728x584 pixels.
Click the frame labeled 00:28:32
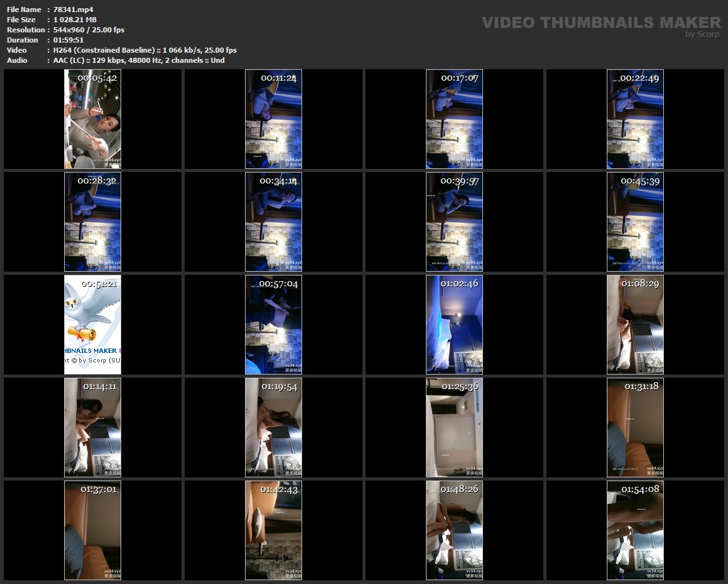93,222
